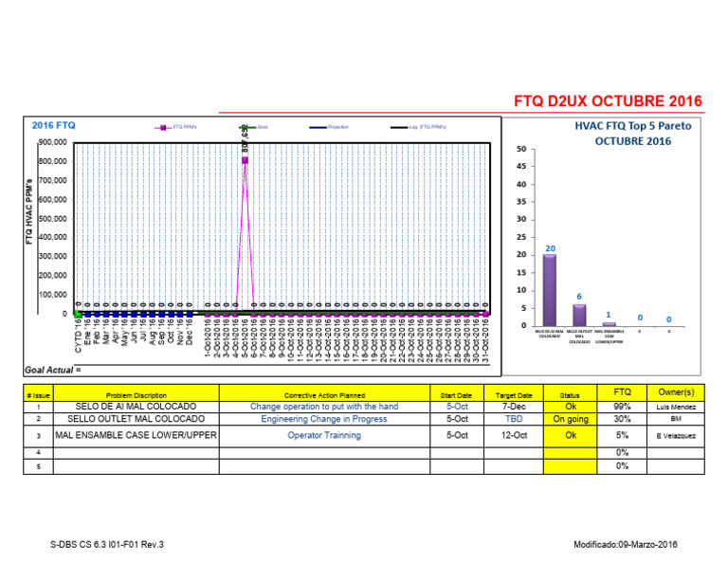Screen dimensions: 728x563
Task: Select the Log. (FTQ PPM's) legend entry
Action: 418,127
